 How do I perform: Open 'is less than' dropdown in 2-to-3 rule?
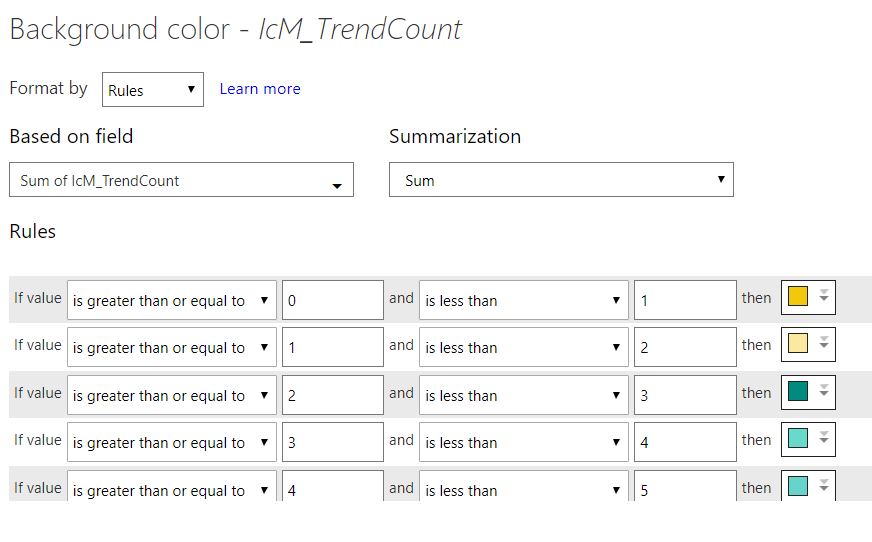pyautogui.click(x=523, y=395)
